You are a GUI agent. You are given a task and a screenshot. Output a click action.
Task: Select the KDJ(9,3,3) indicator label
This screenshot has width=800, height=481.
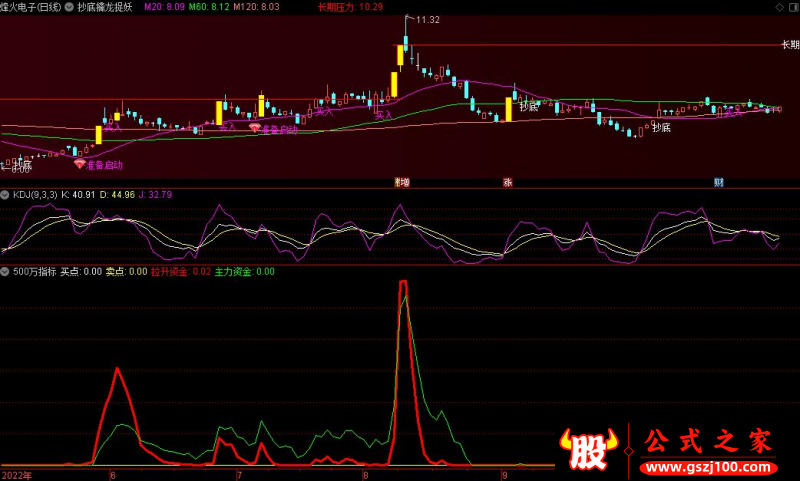[34, 194]
